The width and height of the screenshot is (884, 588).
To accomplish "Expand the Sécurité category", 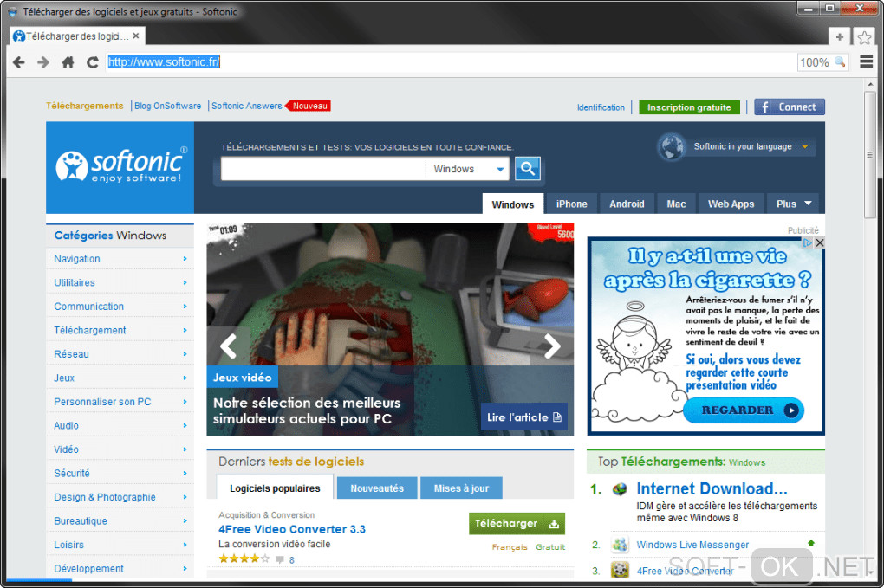I will pos(185,473).
